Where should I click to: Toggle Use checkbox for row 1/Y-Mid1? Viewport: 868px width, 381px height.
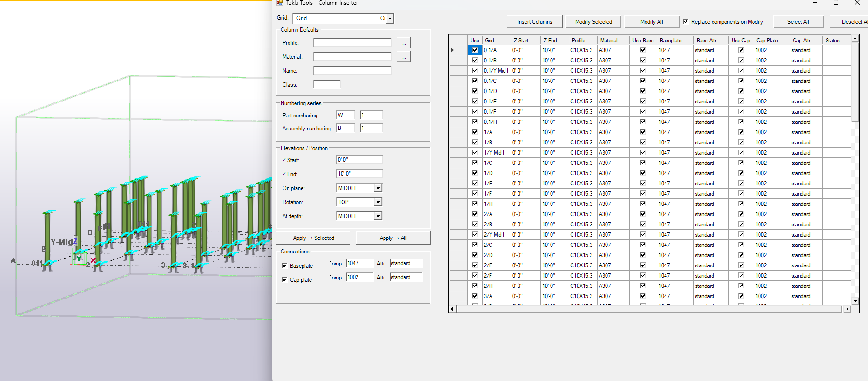[x=475, y=153]
